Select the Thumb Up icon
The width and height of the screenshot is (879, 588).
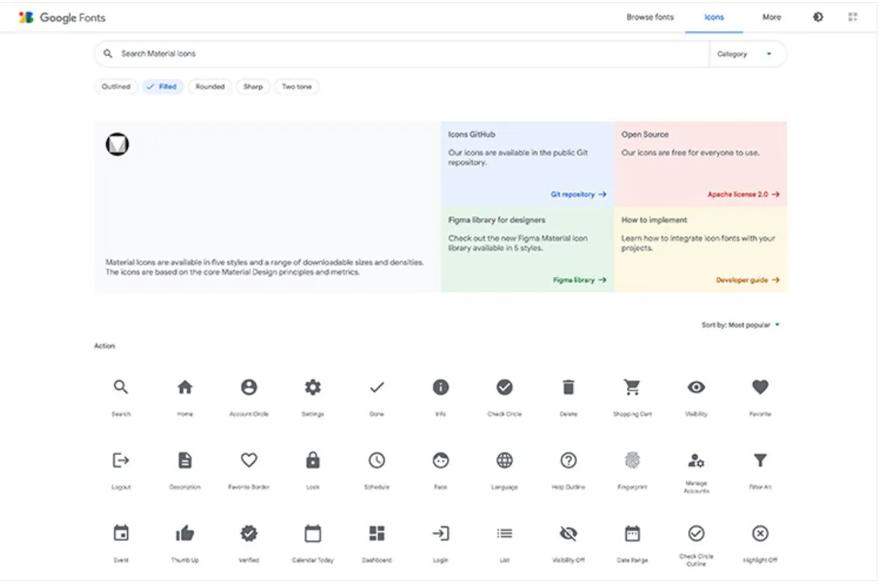pos(185,533)
